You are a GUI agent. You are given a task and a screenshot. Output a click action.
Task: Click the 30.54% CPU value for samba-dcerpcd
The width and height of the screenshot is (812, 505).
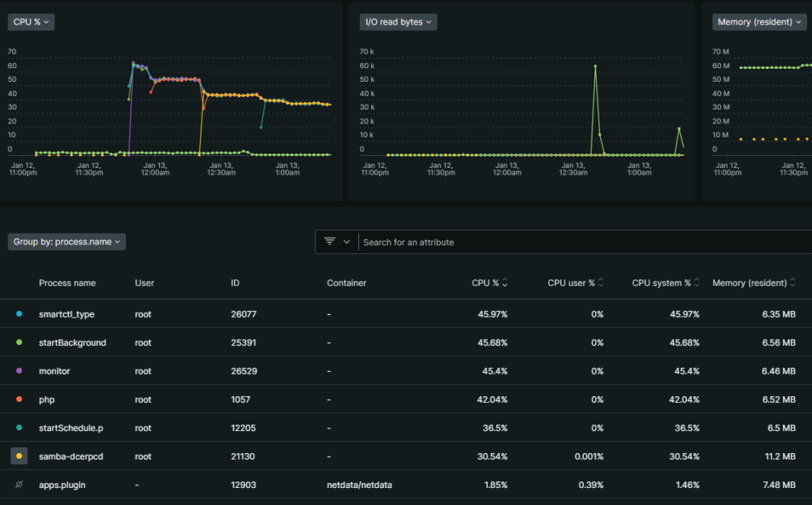[x=493, y=456]
